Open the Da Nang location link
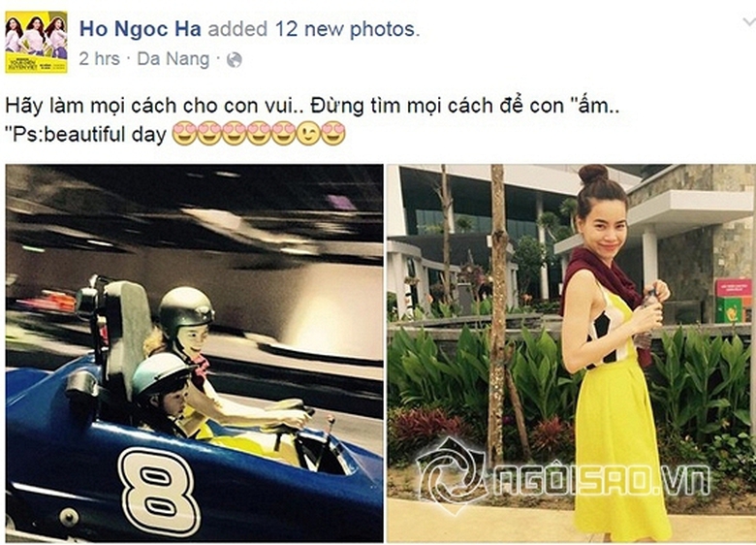 point(173,59)
